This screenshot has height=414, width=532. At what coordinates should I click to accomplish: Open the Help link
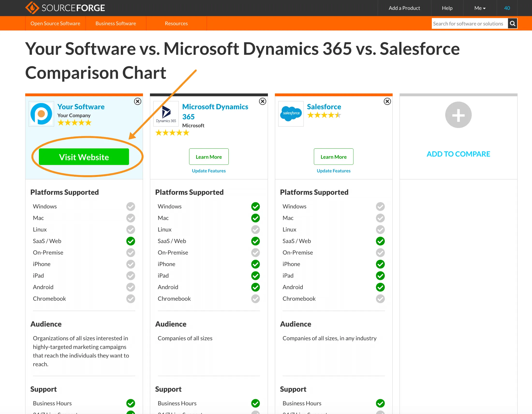click(x=447, y=8)
